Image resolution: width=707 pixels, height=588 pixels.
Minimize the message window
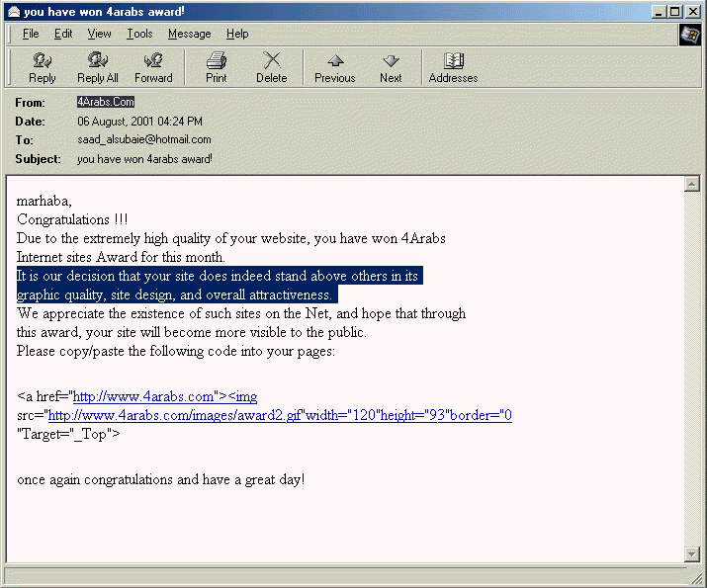click(660, 12)
